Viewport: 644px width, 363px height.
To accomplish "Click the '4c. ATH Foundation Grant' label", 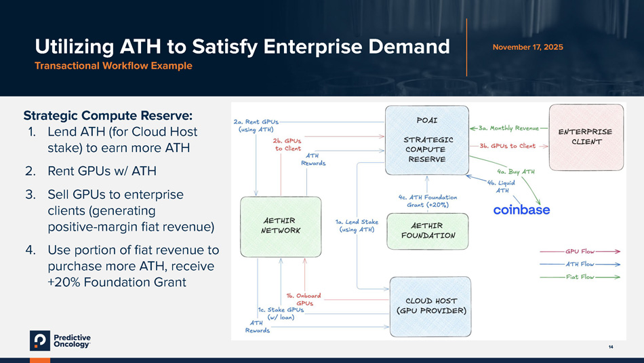I will [x=427, y=201].
